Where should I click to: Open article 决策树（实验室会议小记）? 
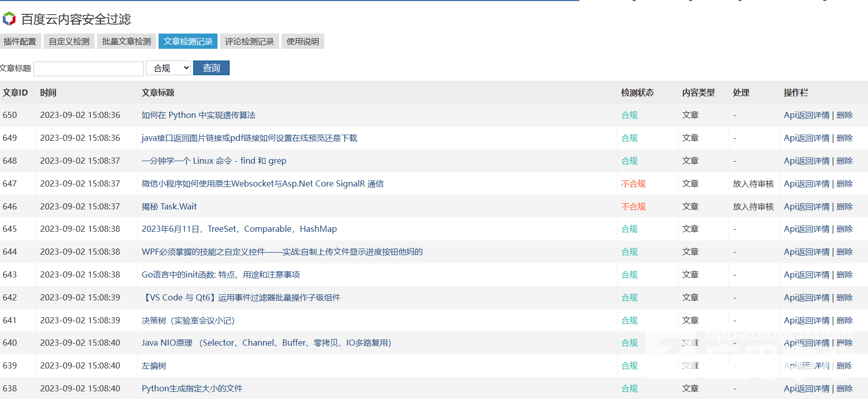pyautogui.click(x=188, y=321)
